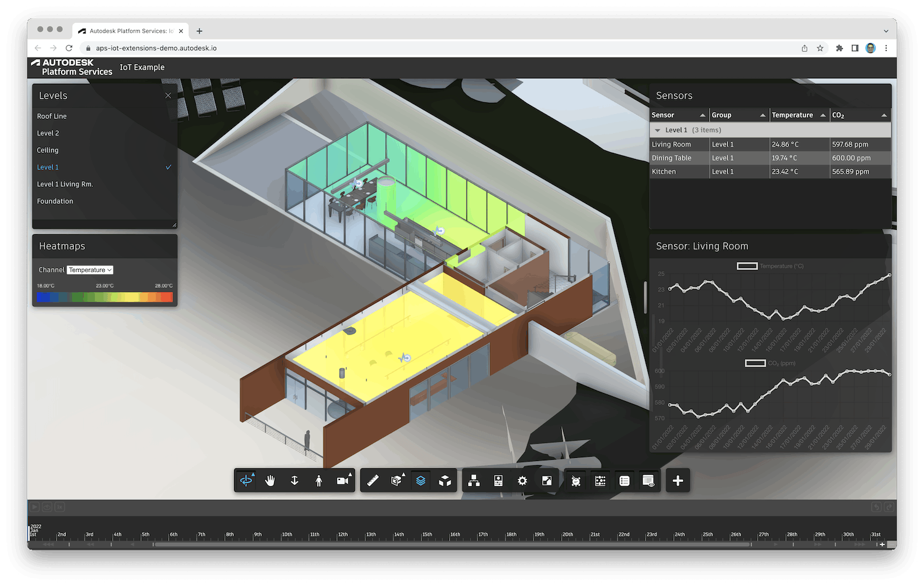Open the Section analysis tool
This screenshot has height=586, width=924.
(x=397, y=481)
